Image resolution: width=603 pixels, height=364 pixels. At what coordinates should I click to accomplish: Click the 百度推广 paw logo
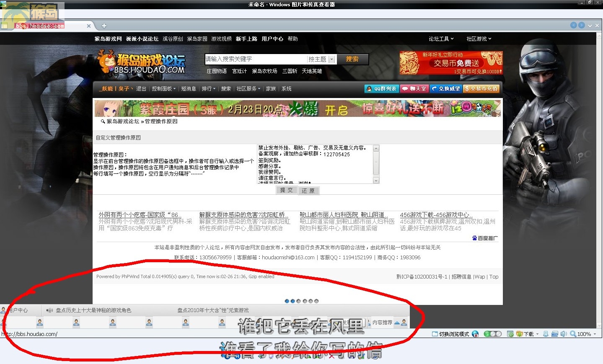point(485,238)
